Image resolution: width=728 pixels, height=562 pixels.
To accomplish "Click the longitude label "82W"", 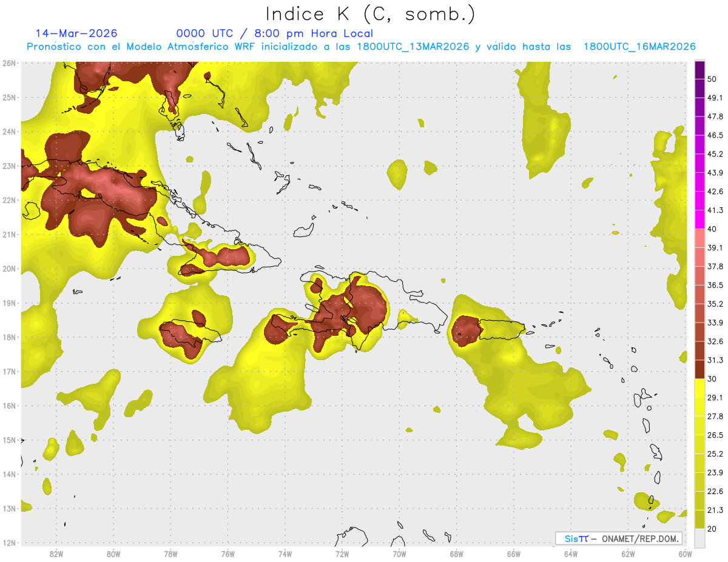I will coord(56,554).
